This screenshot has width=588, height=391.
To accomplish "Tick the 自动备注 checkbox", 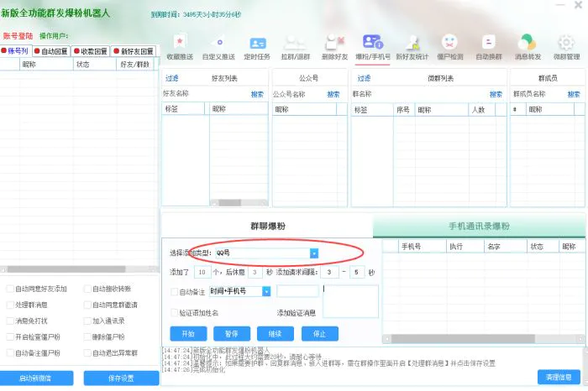I will pos(175,292).
